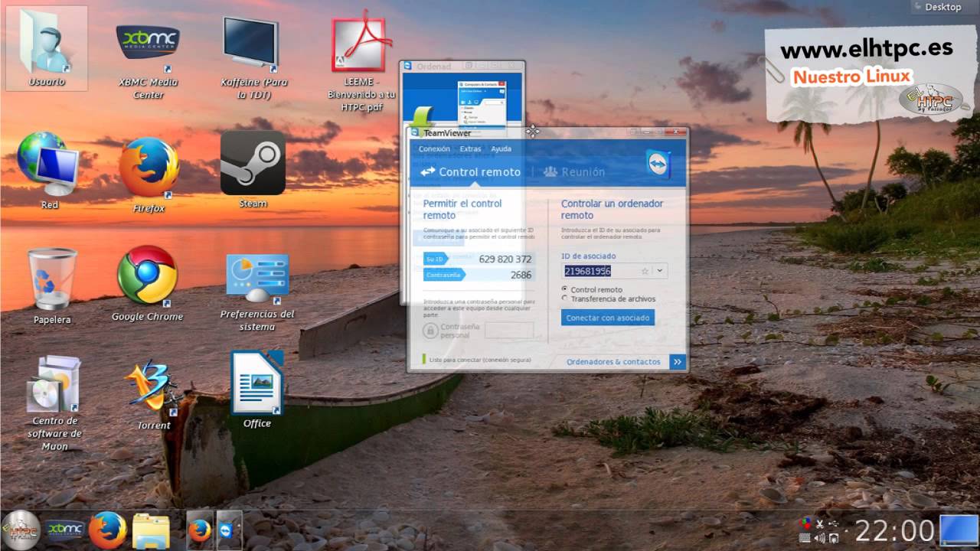Switch to running Firefox window task

click(200, 530)
